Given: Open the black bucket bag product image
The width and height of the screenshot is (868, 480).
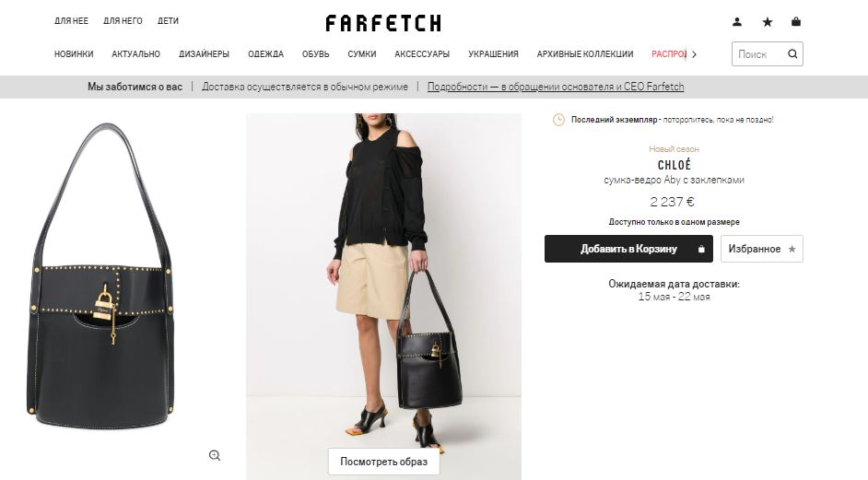Looking at the screenshot, I should coord(101,276).
